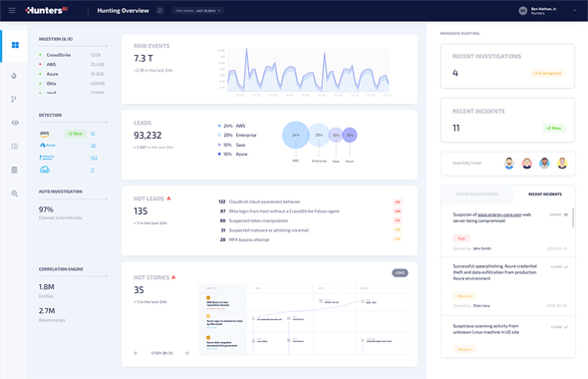Click the 7.3 T raw events value
Screen dimensions: 588x379
click(x=144, y=58)
